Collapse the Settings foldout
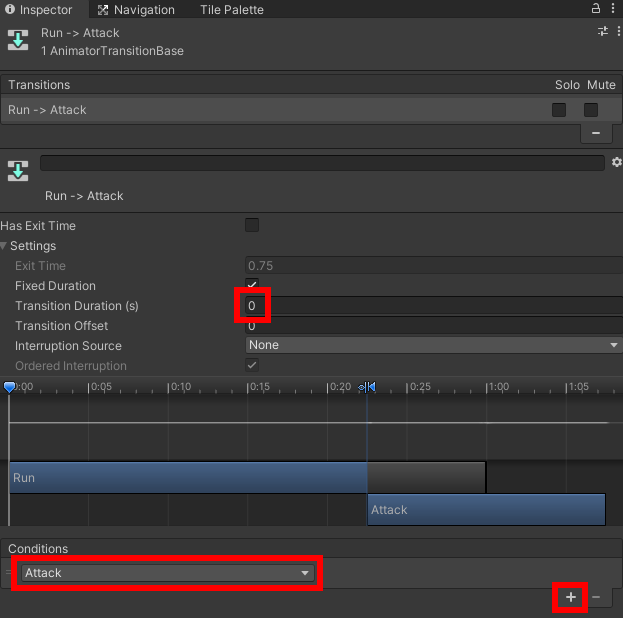Viewport: 623px width, 618px height. tap(4, 246)
